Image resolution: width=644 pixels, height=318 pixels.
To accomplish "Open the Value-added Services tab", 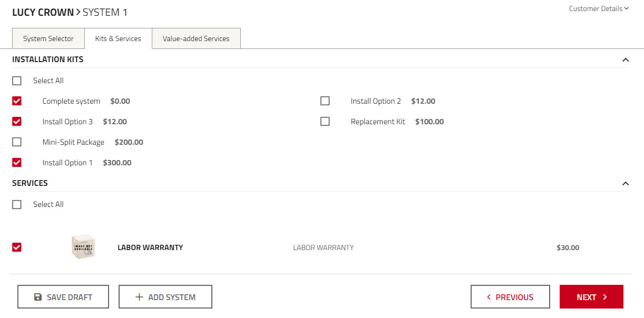I will [196, 38].
